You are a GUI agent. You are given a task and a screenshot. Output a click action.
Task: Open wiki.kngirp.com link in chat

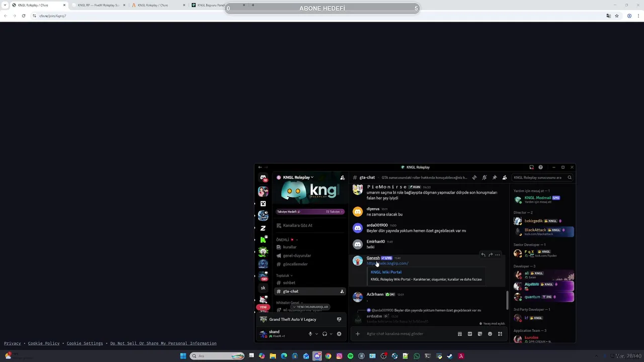(387, 263)
